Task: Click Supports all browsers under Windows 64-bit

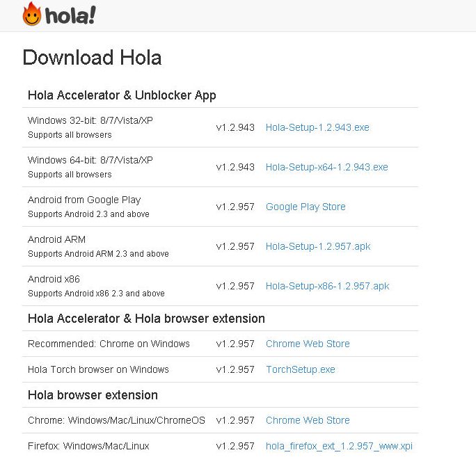Action: (70, 175)
